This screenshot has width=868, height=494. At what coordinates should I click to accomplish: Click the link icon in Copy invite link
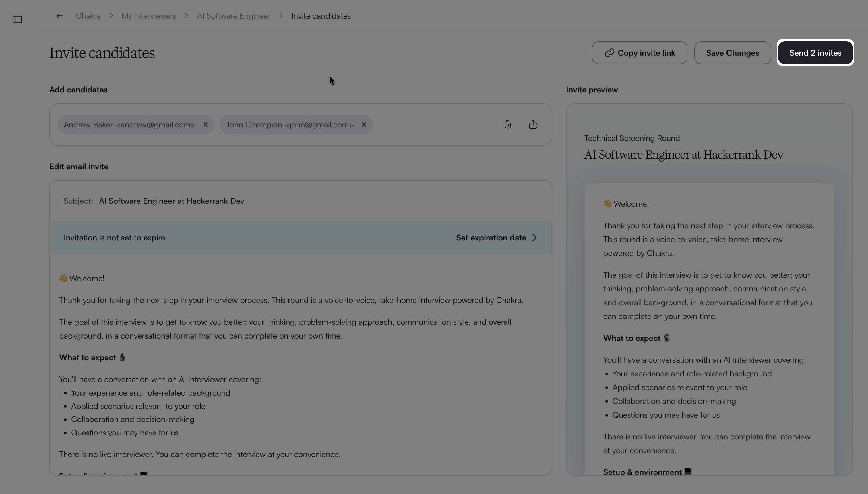[x=609, y=53]
